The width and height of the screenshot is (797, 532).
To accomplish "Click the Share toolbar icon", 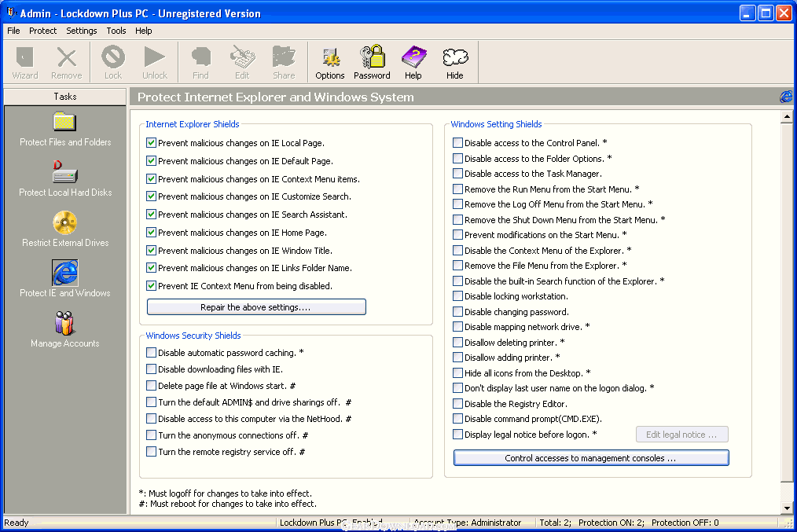I will point(284,63).
